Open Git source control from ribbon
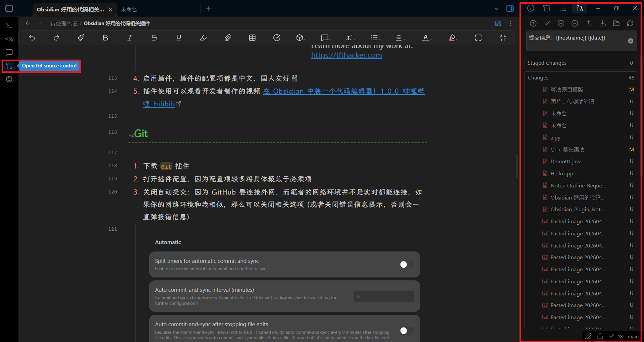 9,66
